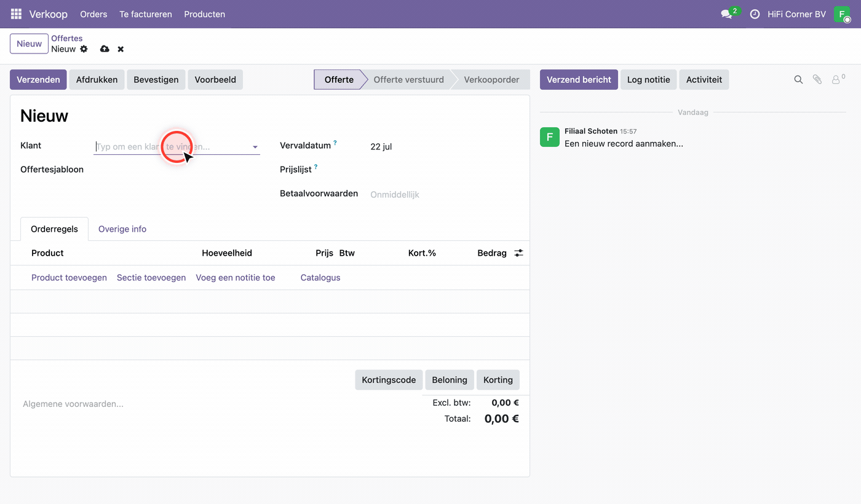
Task: Click message text Een nieuw record aanmaken...
Action: 624,143
